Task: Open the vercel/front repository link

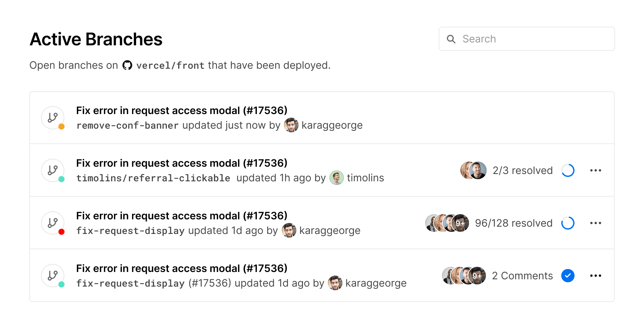Action: [x=170, y=66]
